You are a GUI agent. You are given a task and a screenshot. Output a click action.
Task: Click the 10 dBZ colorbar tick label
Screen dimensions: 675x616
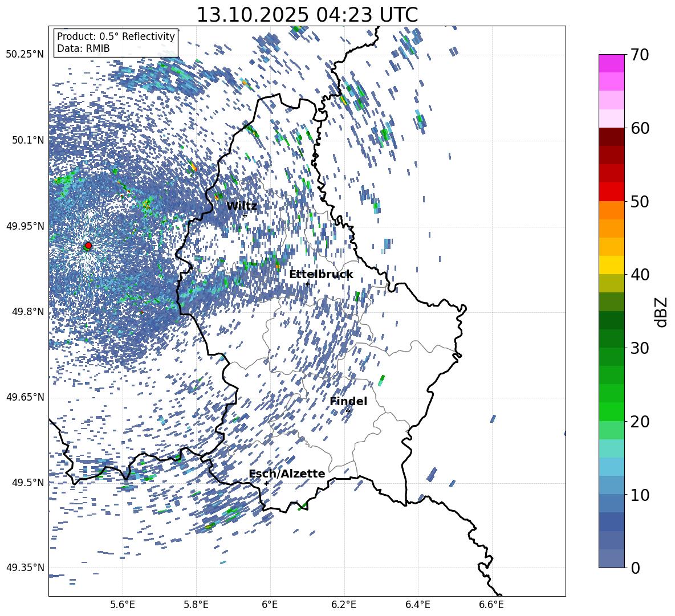640,495
